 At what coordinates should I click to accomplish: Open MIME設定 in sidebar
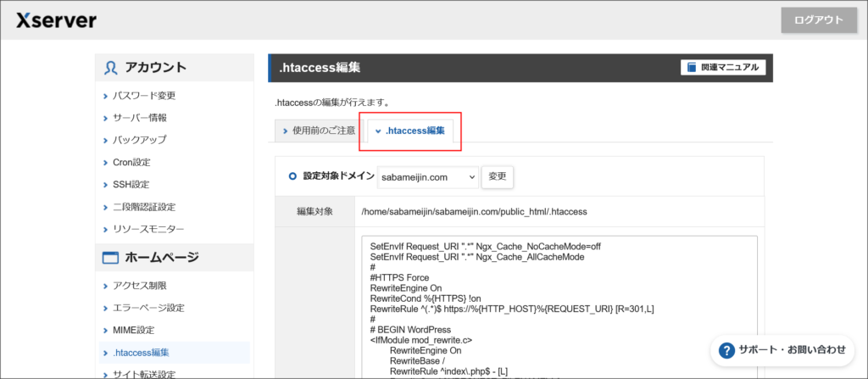tap(134, 330)
